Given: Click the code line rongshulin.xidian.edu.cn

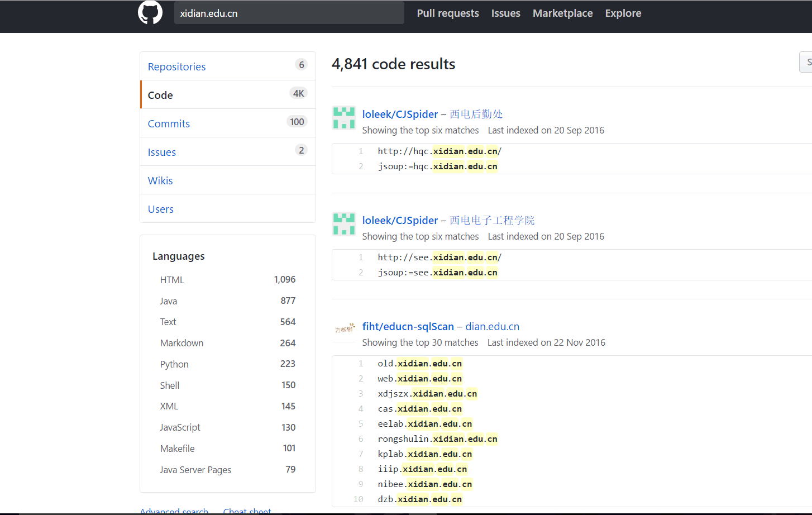Looking at the screenshot, I should [x=437, y=439].
